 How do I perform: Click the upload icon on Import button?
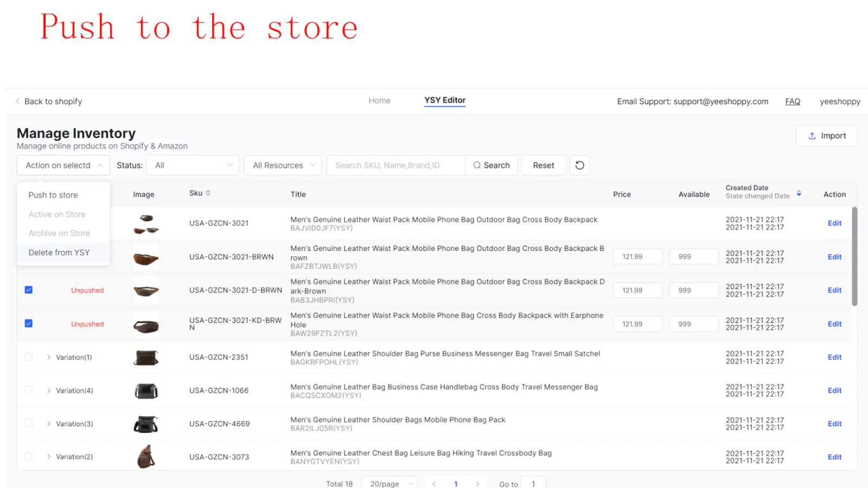812,136
